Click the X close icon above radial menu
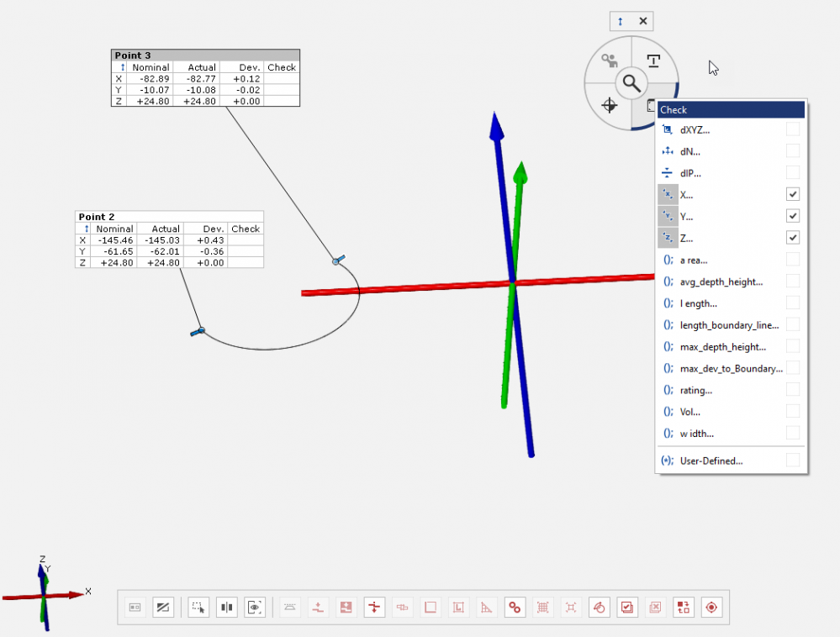The height and width of the screenshot is (637, 840). [643, 21]
